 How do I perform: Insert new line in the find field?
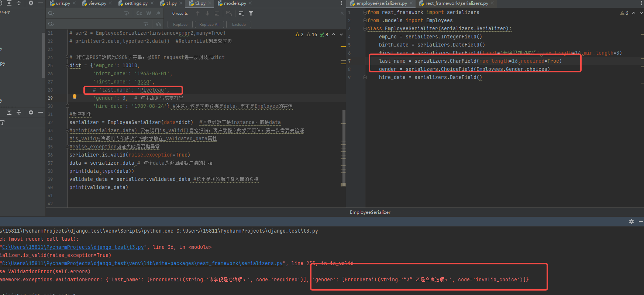click(127, 13)
